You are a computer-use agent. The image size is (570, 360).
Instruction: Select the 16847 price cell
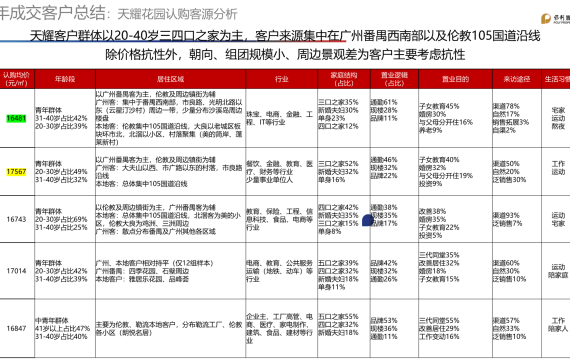(17, 328)
